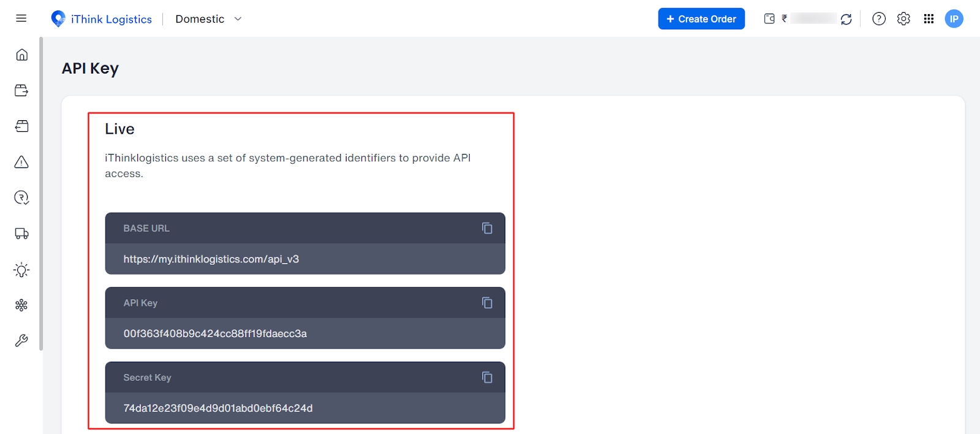
Task: Open the help question mark icon
Action: click(x=879, y=19)
